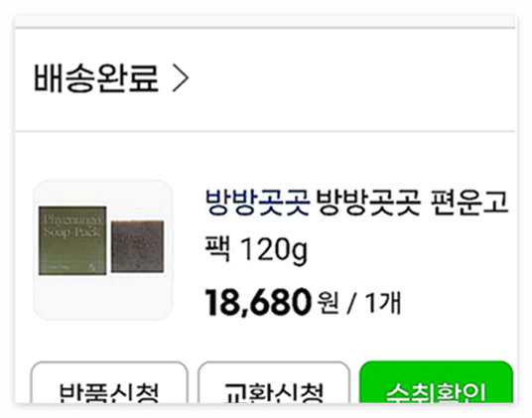532x418 pixels.
Task: Tap the 편운고 word in product title
Action: click(x=469, y=203)
